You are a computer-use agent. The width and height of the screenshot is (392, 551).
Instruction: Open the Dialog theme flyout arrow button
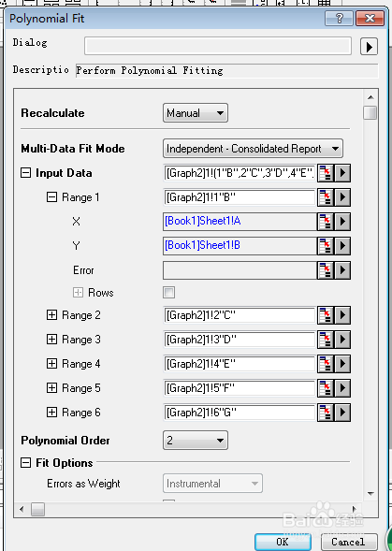[369, 47]
